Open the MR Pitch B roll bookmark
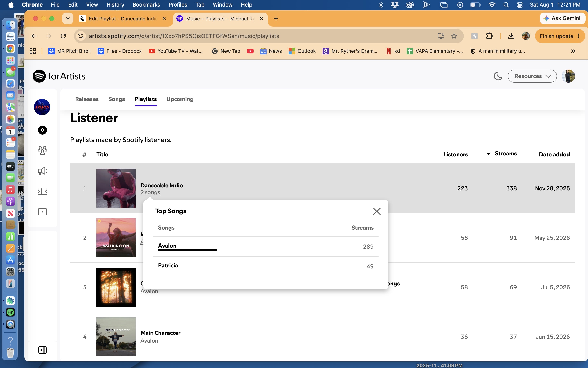The image size is (588, 368). (x=69, y=51)
